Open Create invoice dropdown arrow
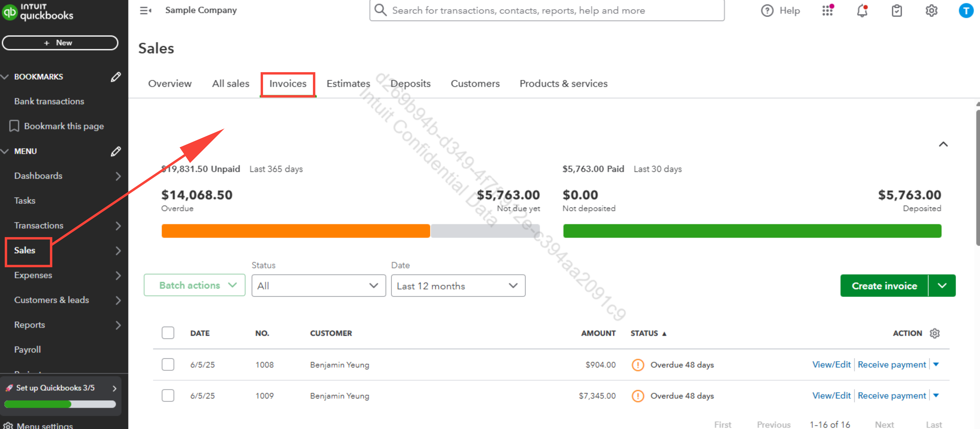Image resolution: width=980 pixels, height=429 pixels. pyautogui.click(x=942, y=285)
